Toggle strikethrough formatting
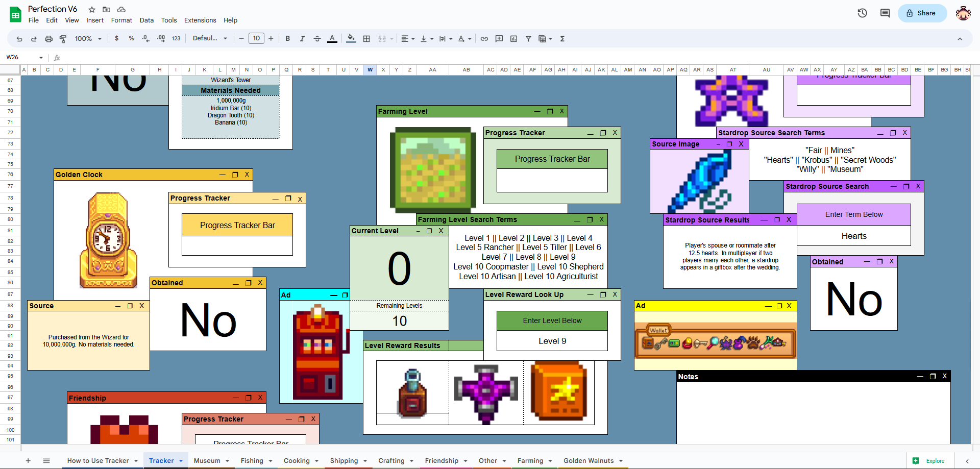This screenshot has height=469, width=980. tap(317, 39)
